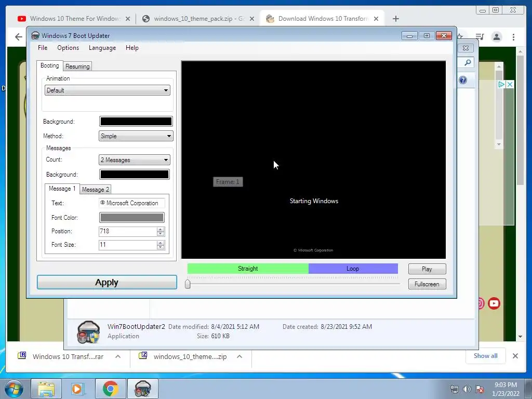Increase Font Size with up arrow
This screenshot has width=532, height=399.
(x=161, y=243)
